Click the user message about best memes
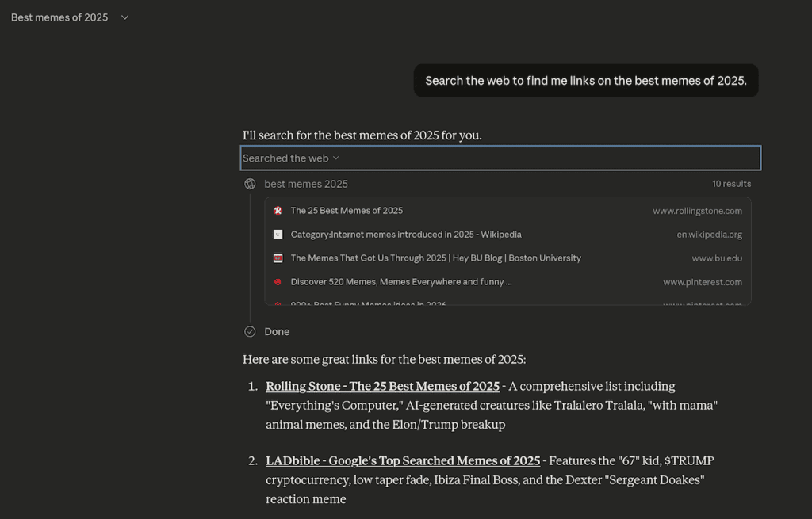 click(586, 81)
